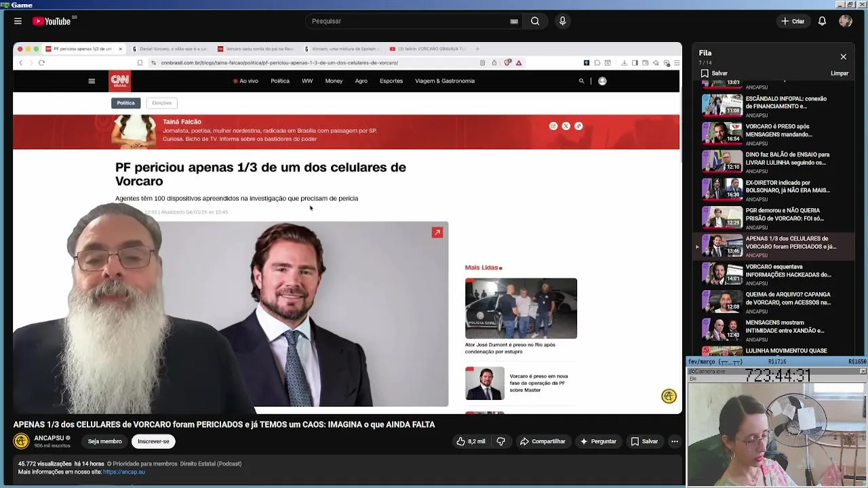Click the Game title in the top window bar

coord(22,5)
